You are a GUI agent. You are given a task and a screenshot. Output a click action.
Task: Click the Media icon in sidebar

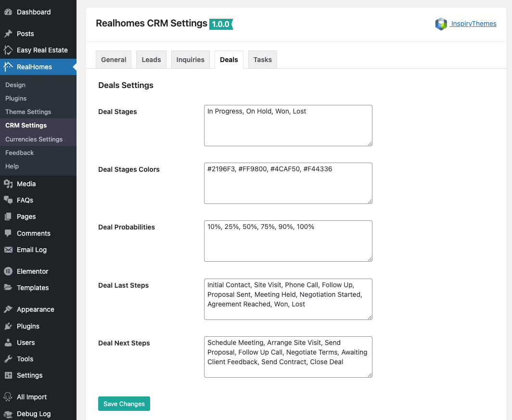pos(8,184)
